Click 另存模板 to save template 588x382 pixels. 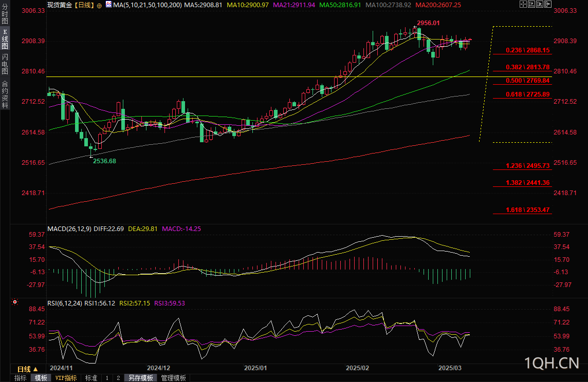[x=141, y=378]
